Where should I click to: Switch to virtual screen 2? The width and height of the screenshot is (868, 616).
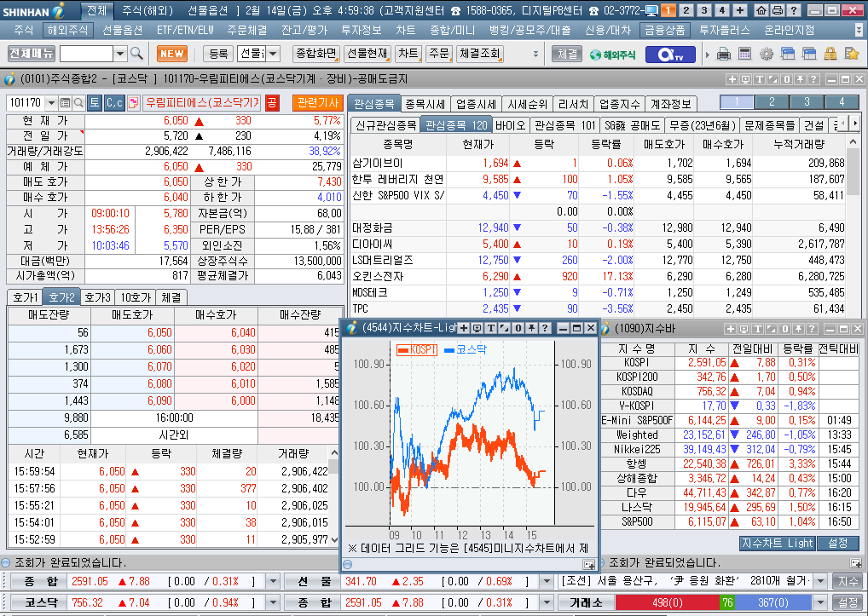686,10
